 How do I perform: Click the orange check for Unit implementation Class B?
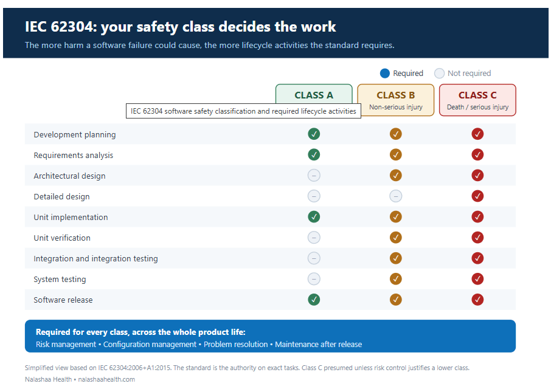[x=396, y=217]
